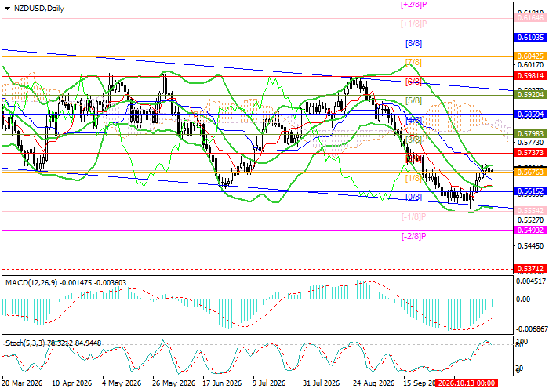Open the NZDUSD chart dropdown triangle
This screenshot has width=549, height=392.
coord(7,9)
